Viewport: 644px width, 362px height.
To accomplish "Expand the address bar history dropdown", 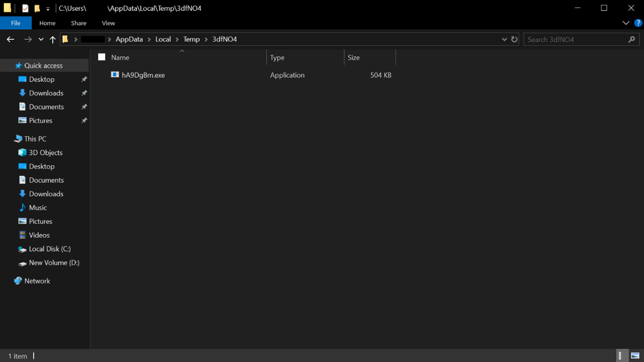I will (x=504, y=40).
